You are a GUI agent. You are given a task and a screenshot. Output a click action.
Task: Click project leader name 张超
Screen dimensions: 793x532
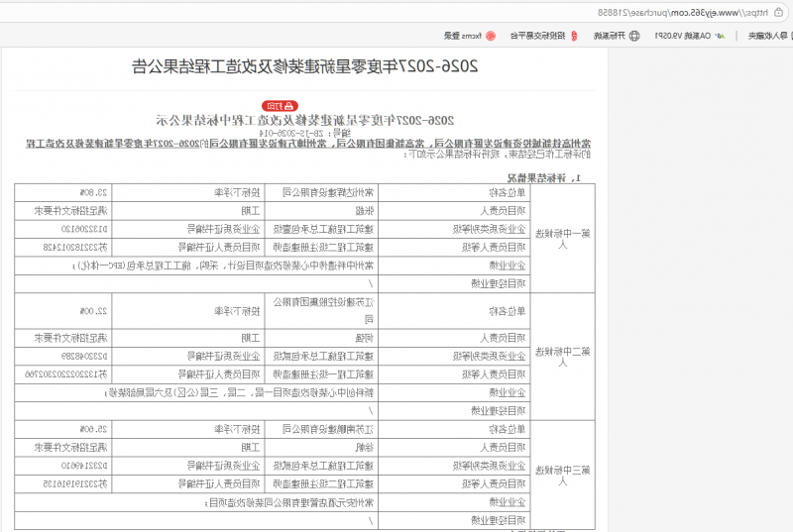click(364, 211)
